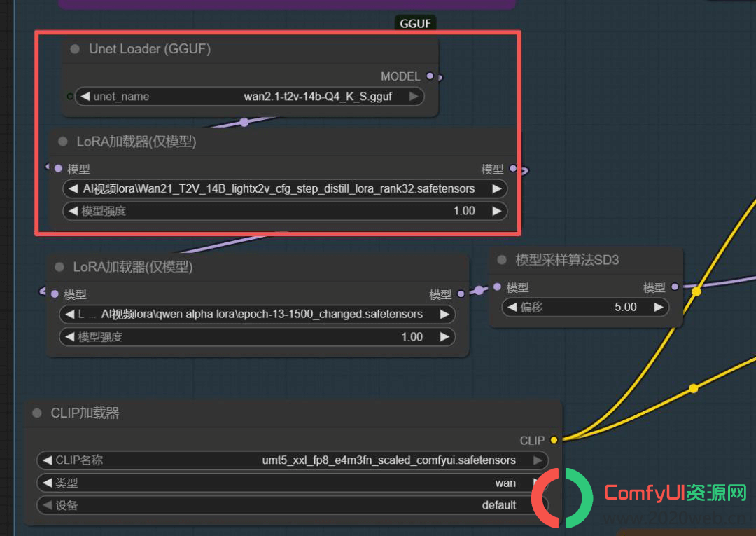Collapse the CLIP加载器 node dot
Screen dimensions: 756x536
(36, 413)
